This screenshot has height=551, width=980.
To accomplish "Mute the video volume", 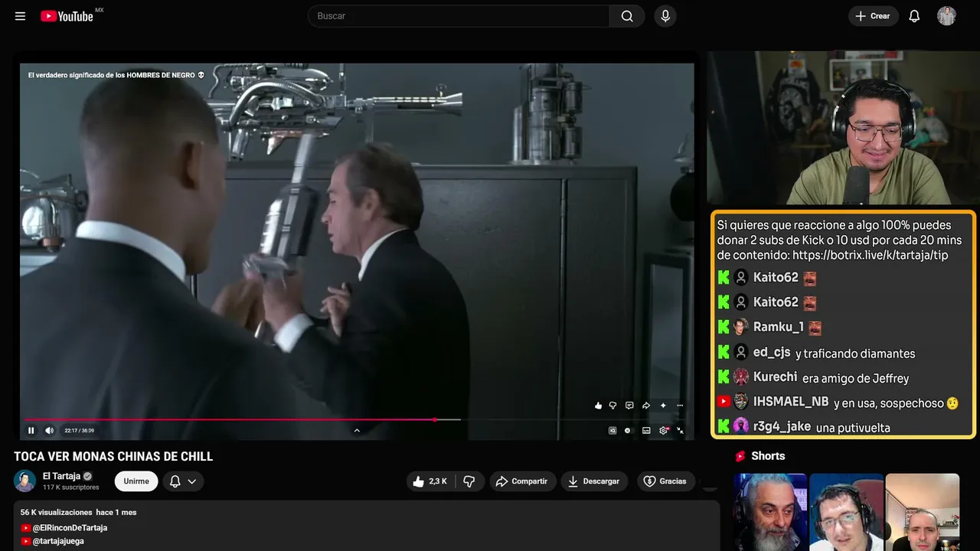I will click(x=49, y=430).
